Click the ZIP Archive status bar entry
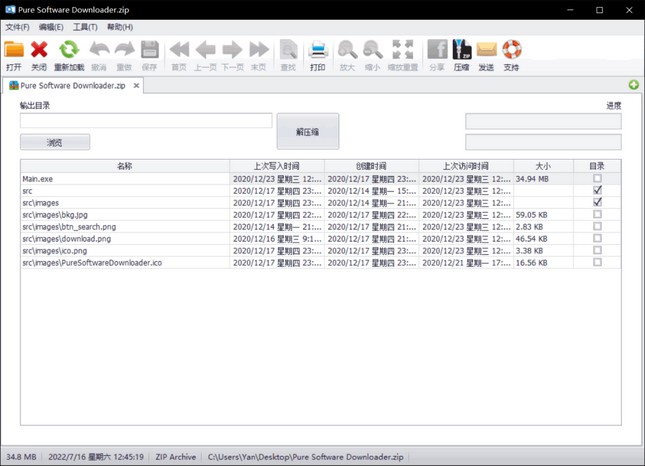The image size is (645, 466). (x=176, y=457)
